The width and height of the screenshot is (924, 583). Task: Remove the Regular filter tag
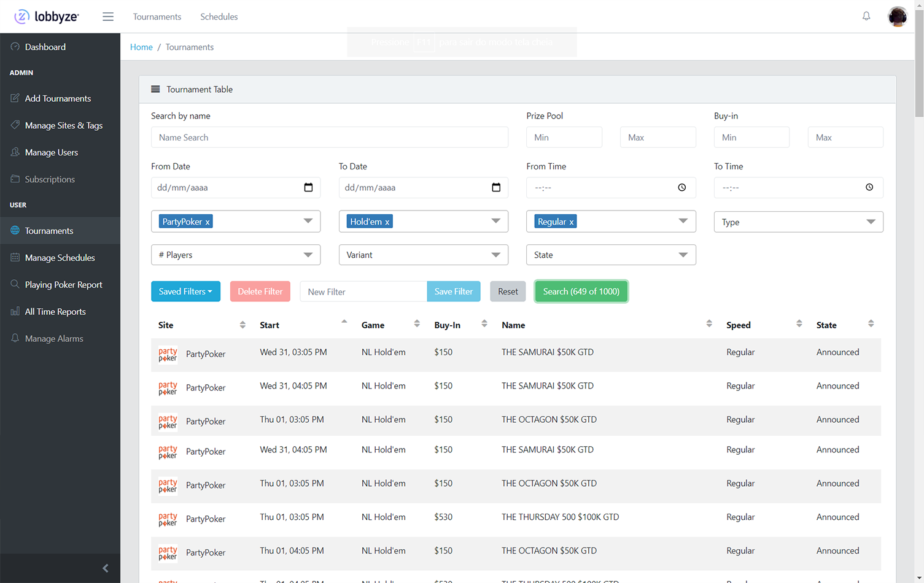tap(571, 222)
